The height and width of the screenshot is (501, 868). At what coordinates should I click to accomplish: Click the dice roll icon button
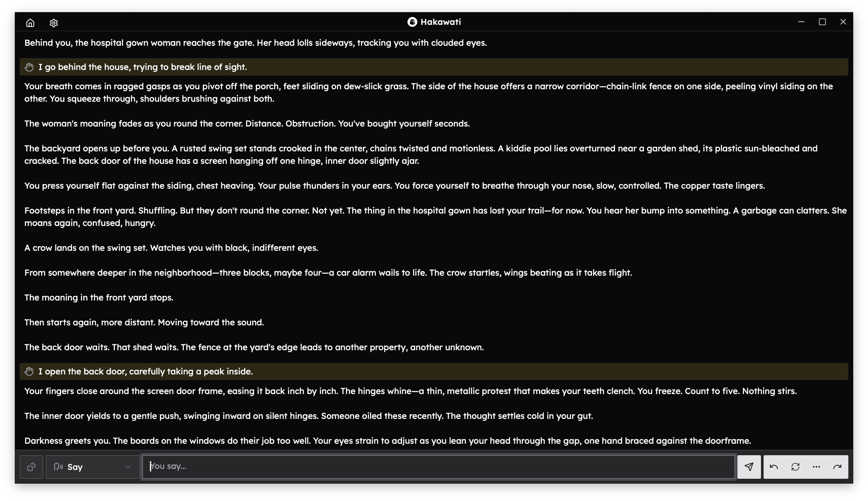[31, 467]
